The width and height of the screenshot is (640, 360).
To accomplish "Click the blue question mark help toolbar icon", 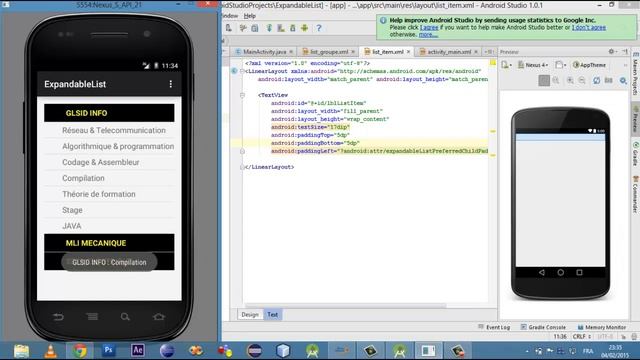I will click(319, 28).
